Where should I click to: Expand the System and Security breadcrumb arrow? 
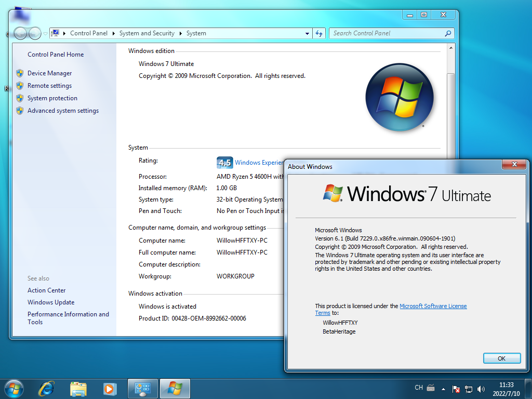point(180,33)
